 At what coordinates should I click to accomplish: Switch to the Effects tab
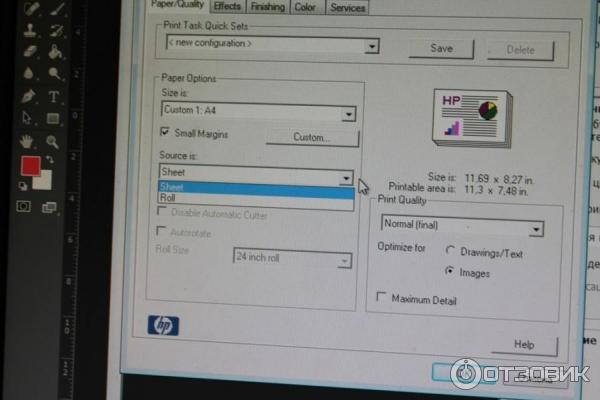point(227,6)
